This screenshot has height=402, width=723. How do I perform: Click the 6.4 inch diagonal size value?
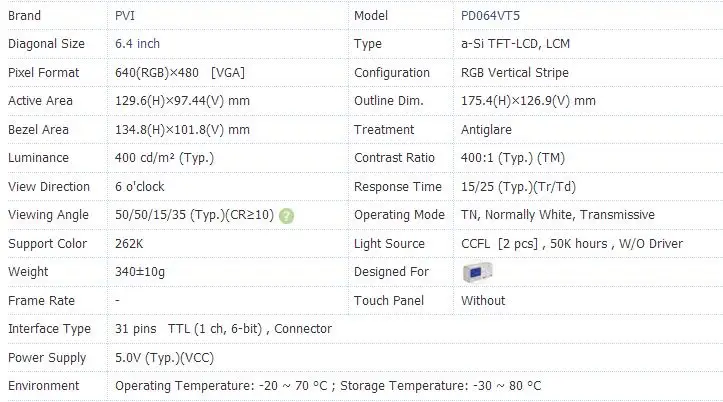point(137,44)
